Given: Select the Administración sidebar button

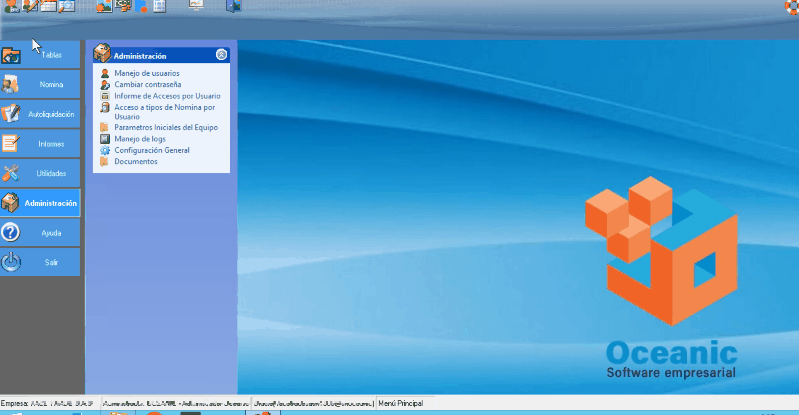Looking at the screenshot, I should coord(41,203).
